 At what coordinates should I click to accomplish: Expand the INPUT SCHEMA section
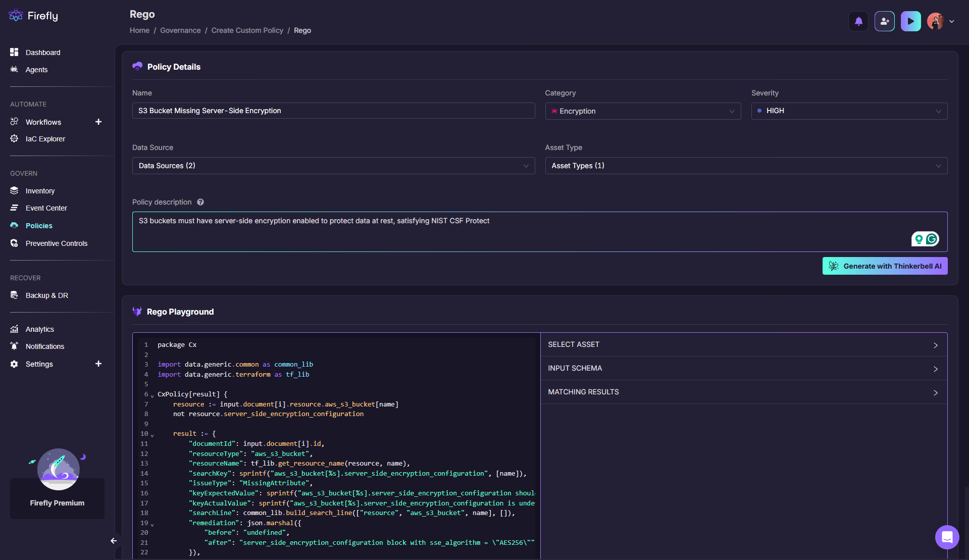[x=744, y=368]
